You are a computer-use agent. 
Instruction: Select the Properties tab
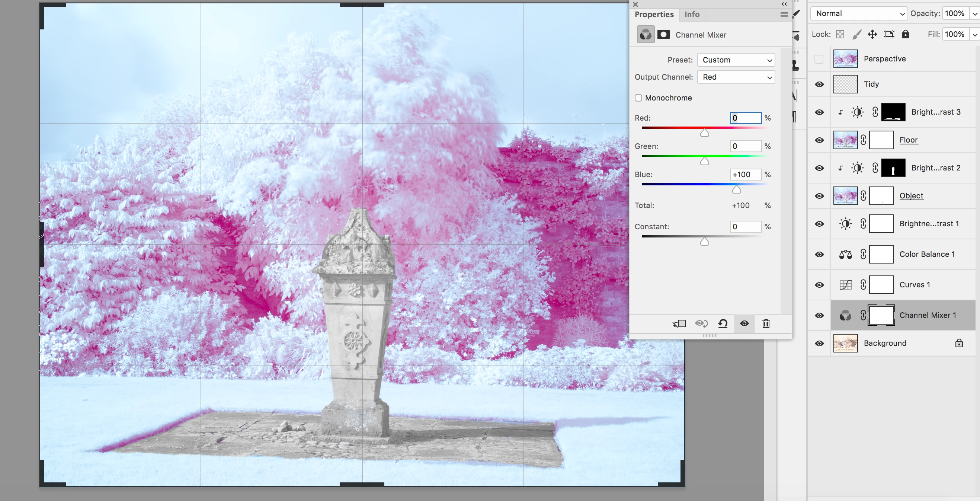(x=654, y=15)
